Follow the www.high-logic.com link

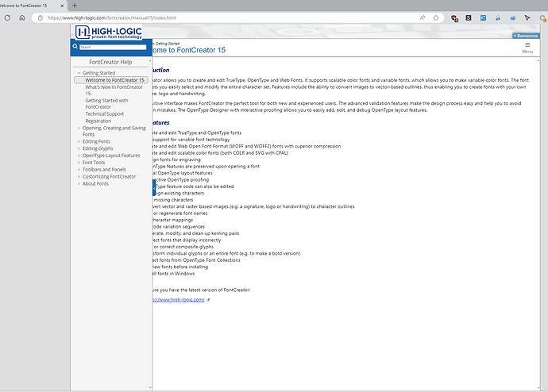(179, 299)
